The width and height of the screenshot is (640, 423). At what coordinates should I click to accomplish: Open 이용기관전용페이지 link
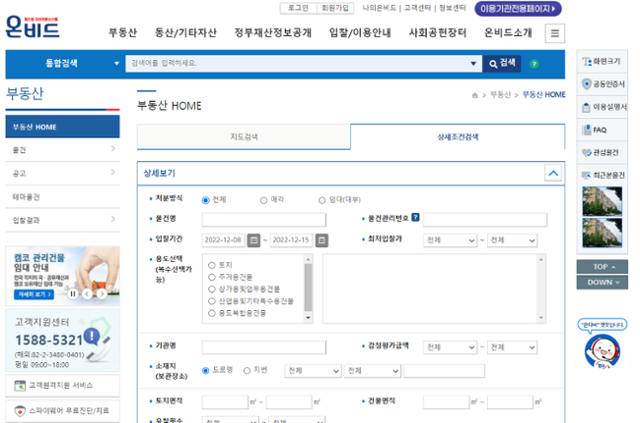(518, 9)
